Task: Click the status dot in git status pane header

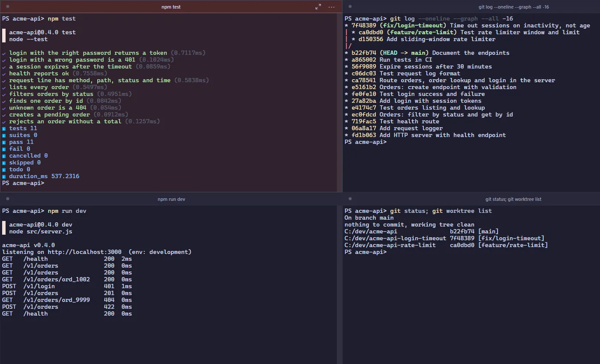Action: pos(350,199)
